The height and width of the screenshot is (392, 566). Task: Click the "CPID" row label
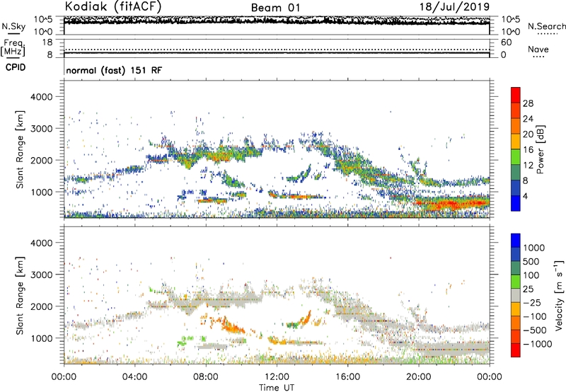16,67
